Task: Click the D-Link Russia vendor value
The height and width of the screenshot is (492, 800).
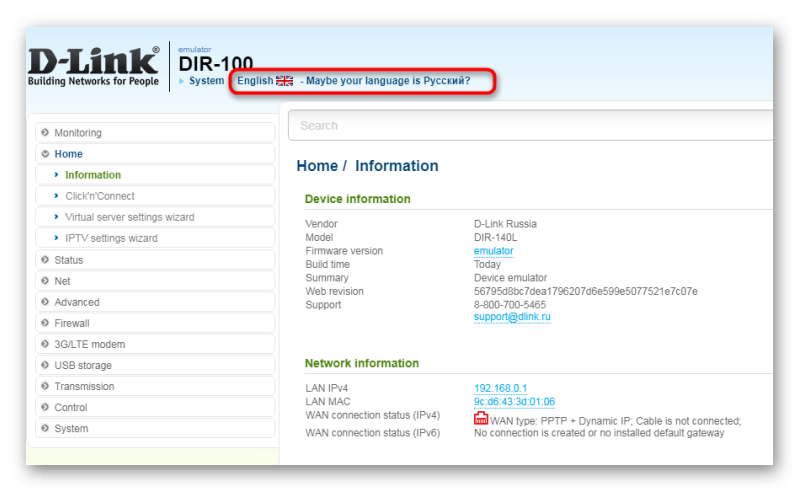Action: [x=505, y=224]
